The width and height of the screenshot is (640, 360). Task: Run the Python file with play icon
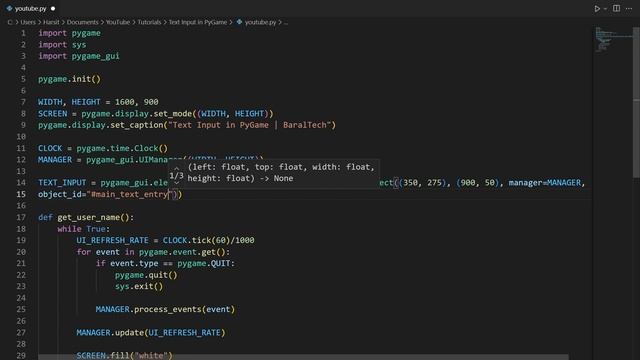click(597, 8)
